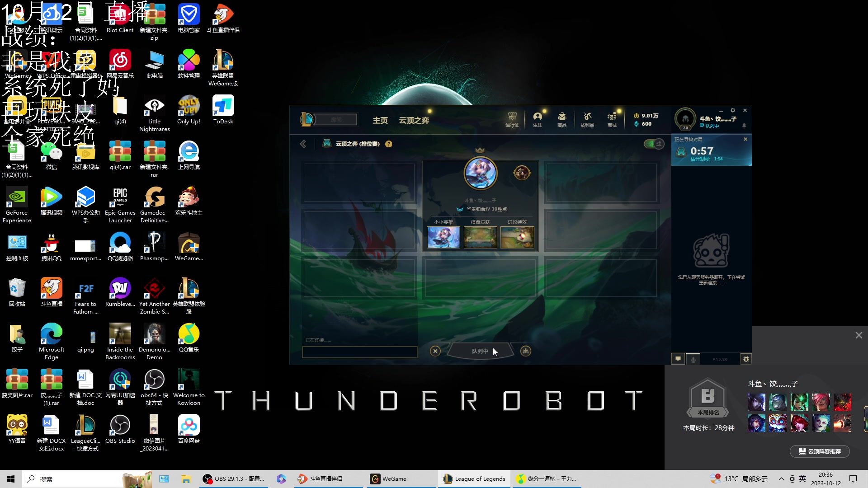
Task: Click the 云顶阵容推荐 button in WeGame overlay
Action: (820, 451)
